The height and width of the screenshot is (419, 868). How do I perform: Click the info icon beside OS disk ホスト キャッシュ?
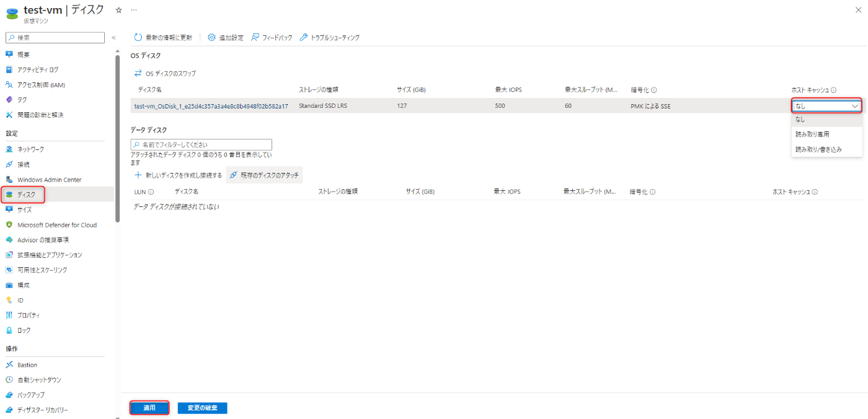click(833, 90)
